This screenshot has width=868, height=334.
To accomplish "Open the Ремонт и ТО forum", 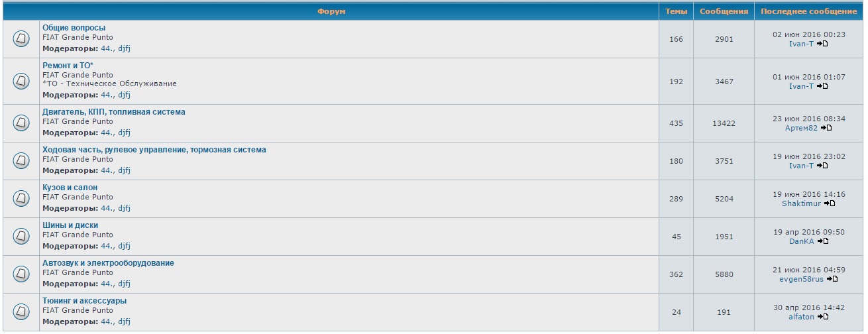I will [x=68, y=65].
